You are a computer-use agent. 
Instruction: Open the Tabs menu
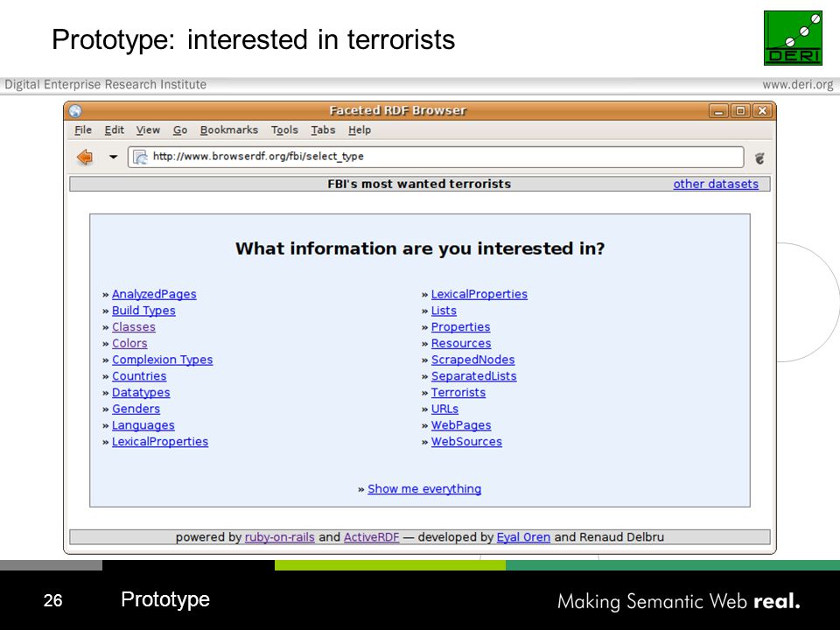pos(323,129)
